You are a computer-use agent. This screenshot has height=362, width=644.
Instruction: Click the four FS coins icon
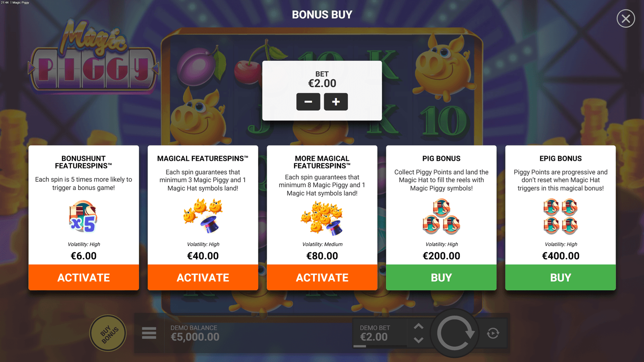click(560, 217)
